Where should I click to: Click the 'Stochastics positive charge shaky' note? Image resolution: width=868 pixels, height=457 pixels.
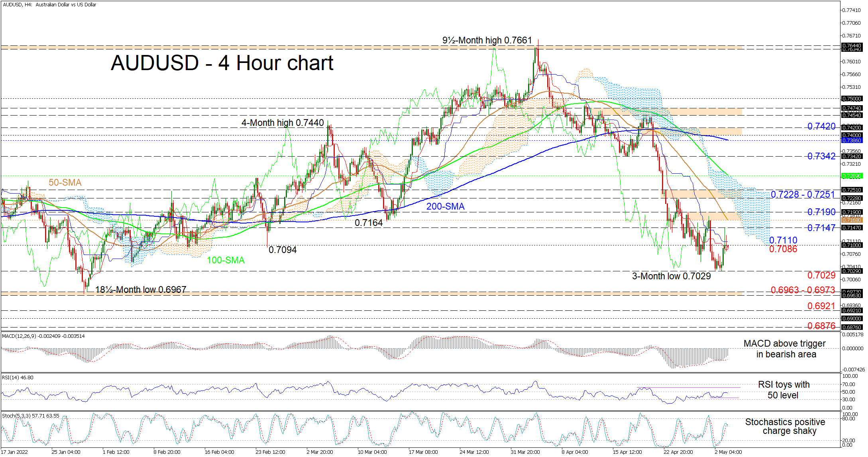[785, 426]
